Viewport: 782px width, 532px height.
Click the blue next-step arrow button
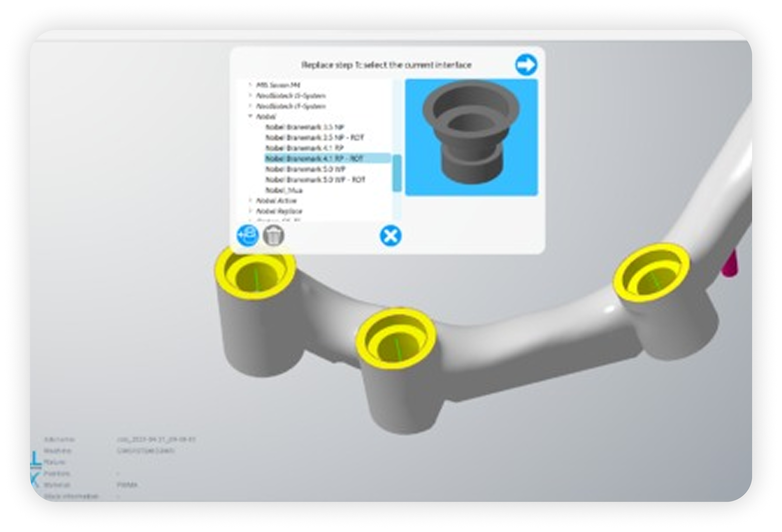point(526,64)
